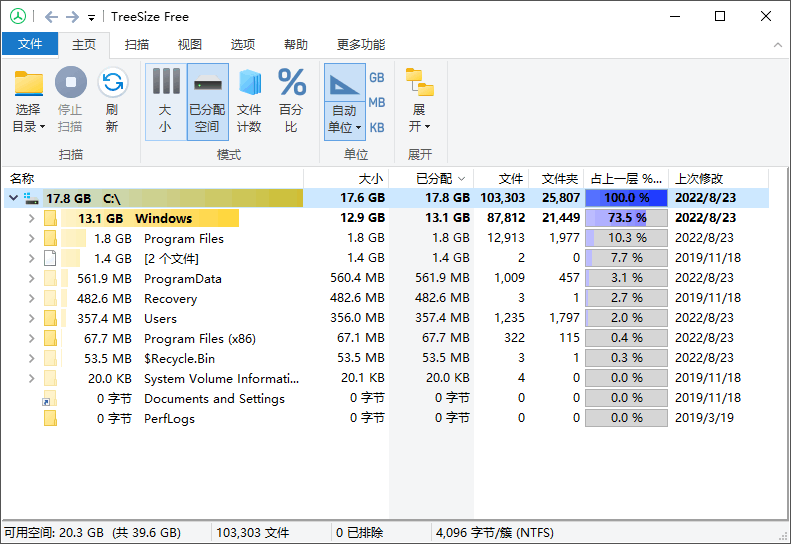
Task: Refresh the scan with 刷新
Action: (112, 100)
